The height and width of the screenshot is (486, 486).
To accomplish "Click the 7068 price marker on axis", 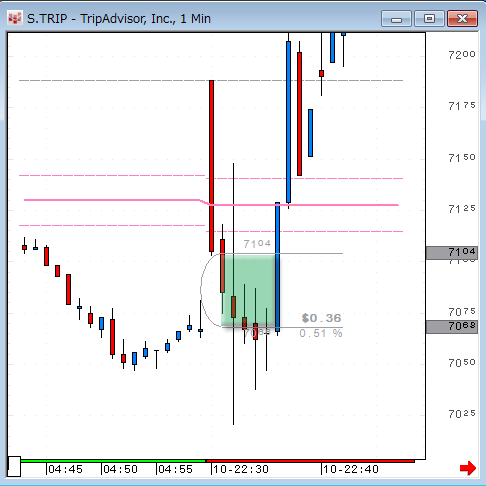I will [x=452, y=327].
